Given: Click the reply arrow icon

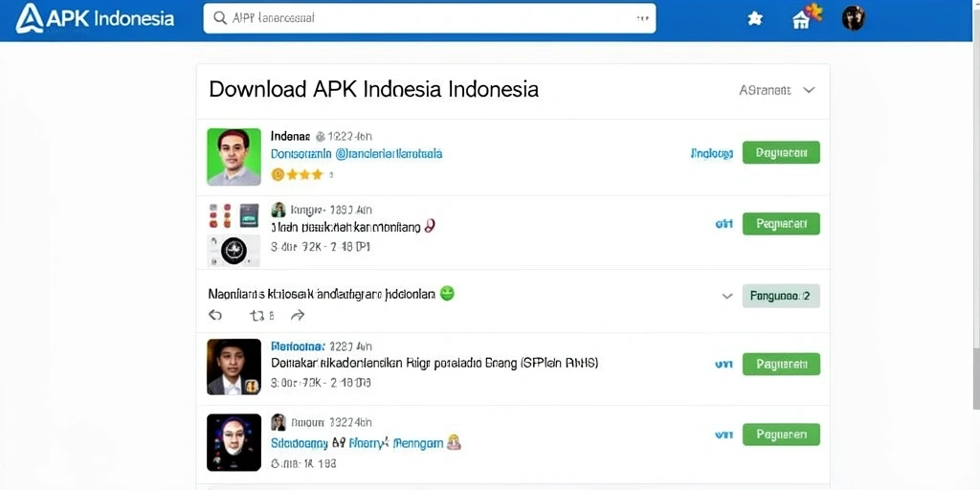Looking at the screenshot, I should point(215,316).
